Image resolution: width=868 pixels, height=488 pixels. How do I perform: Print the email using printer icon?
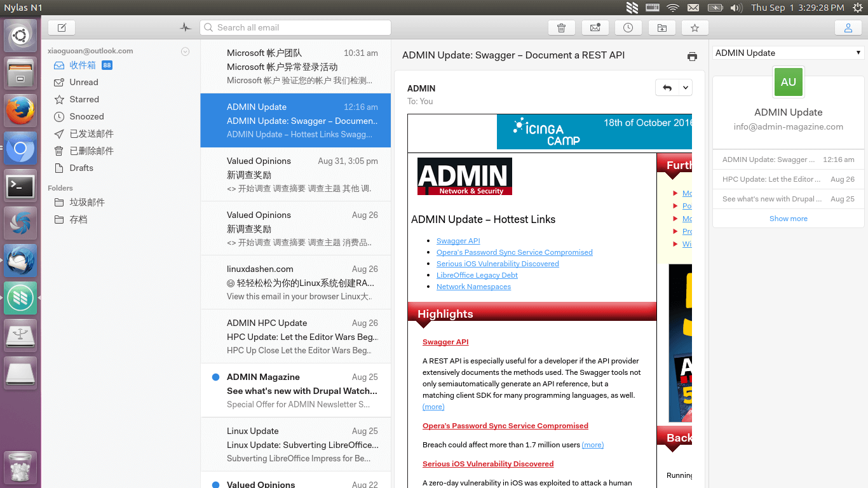tap(692, 57)
